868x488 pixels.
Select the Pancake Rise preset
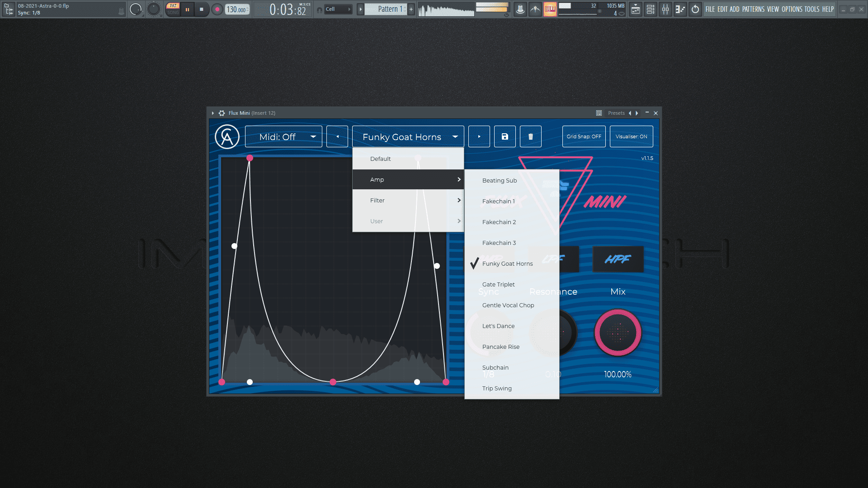click(x=512, y=347)
